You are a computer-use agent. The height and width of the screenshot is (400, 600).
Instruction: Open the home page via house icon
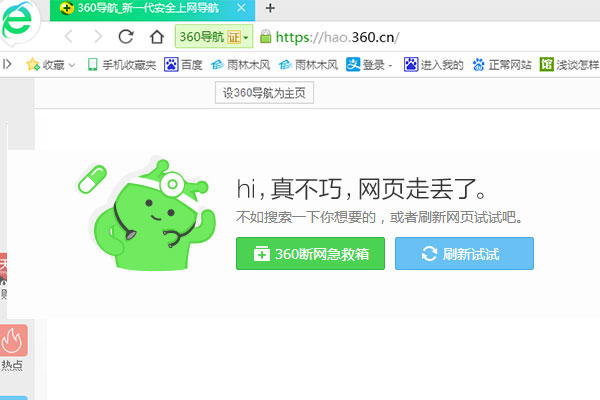click(156, 38)
